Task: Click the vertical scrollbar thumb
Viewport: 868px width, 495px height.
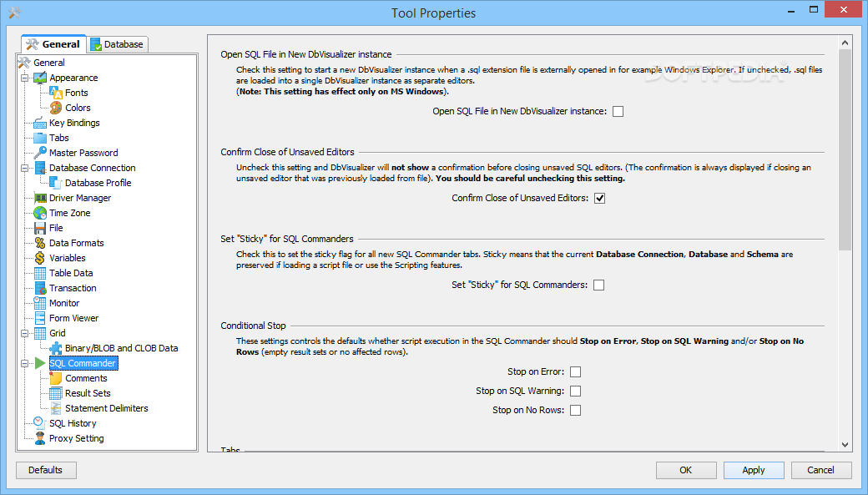Action: 845,150
